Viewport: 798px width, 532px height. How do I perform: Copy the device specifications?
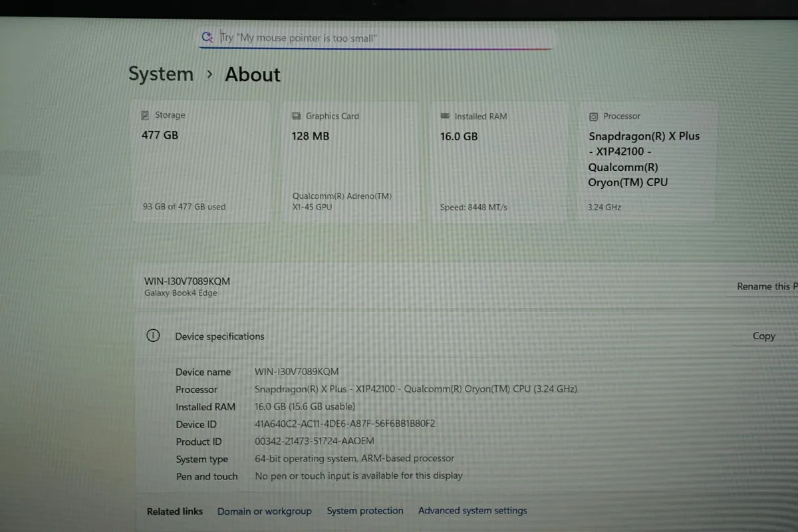pos(763,336)
